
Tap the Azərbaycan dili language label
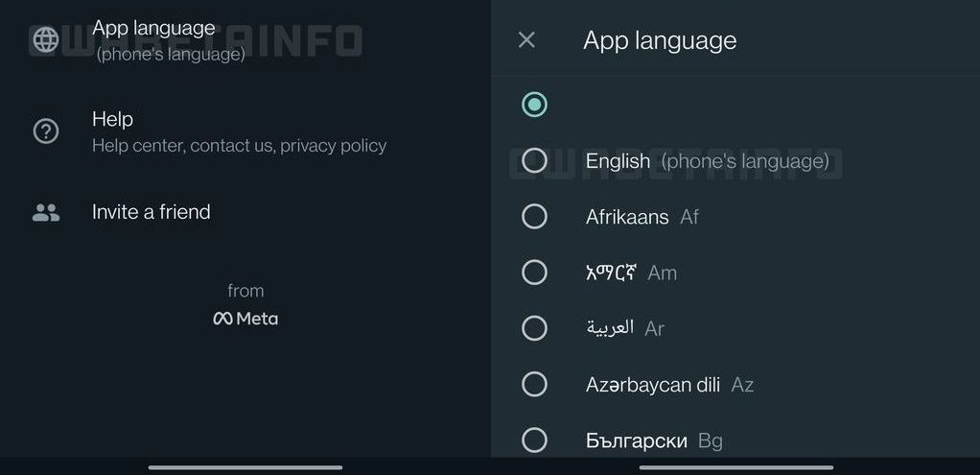coord(653,385)
